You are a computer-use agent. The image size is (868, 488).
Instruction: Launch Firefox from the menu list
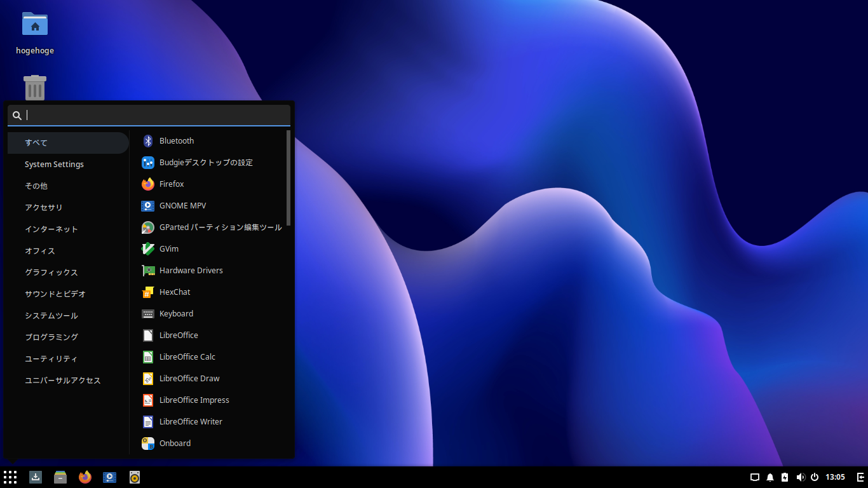click(x=208, y=184)
